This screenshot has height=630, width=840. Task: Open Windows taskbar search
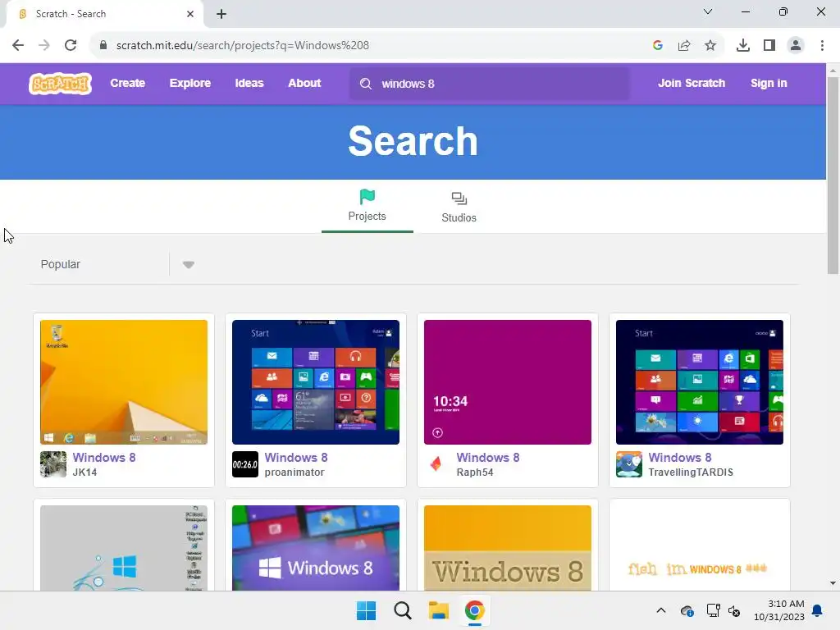click(402, 610)
